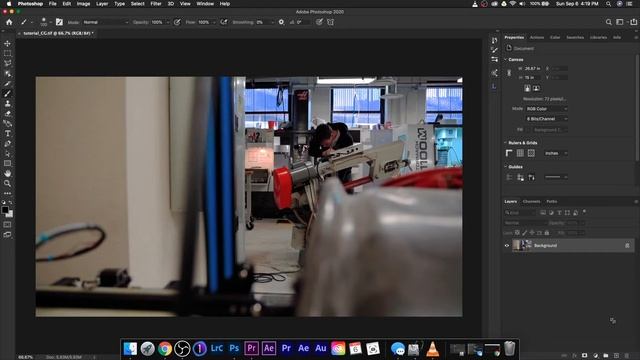Open brush settings panel icon in options bar
The width and height of the screenshot is (640, 360).
click(x=59, y=22)
